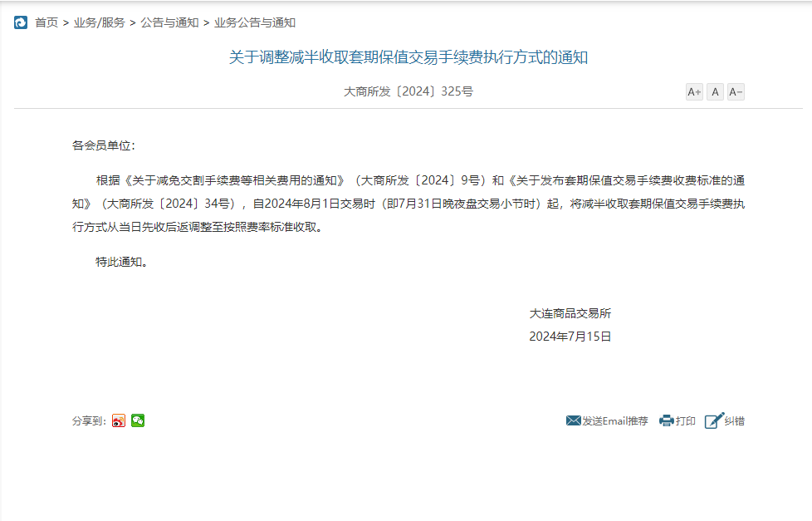Open 业务/服务 breadcrumb link
This screenshot has width=812, height=521.
pos(100,22)
